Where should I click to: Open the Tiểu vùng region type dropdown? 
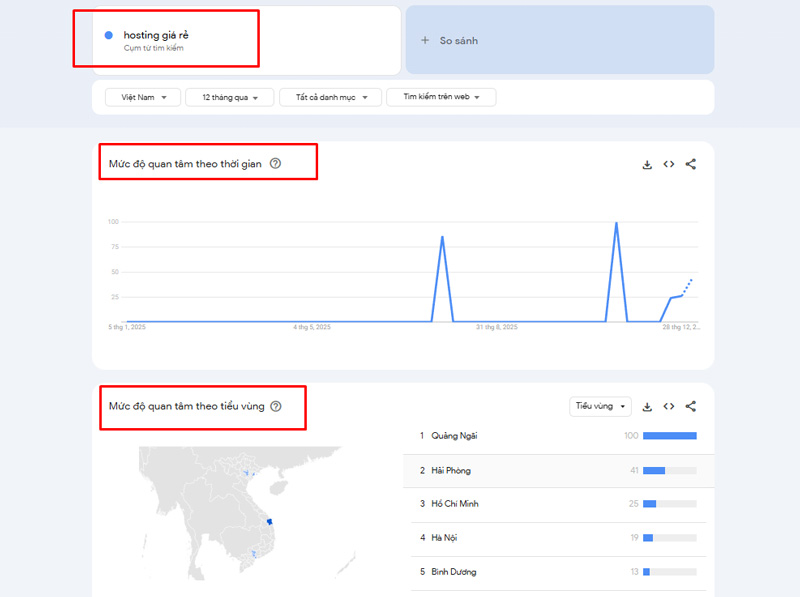click(600, 406)
